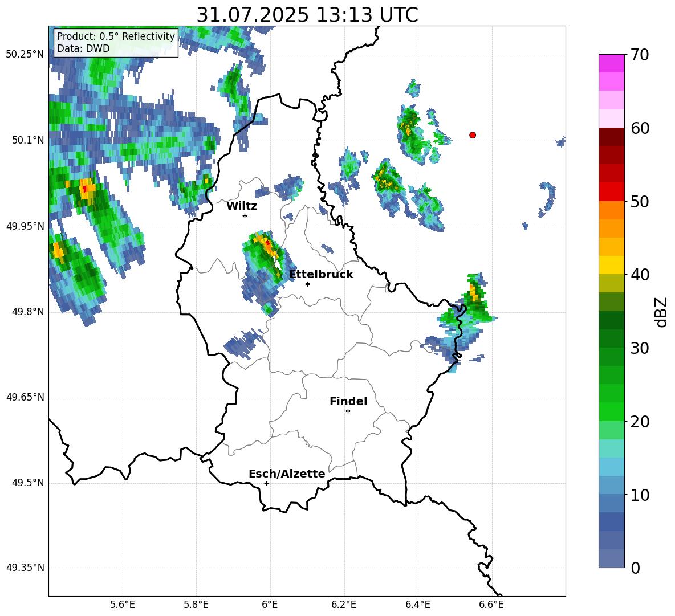Screen dimensions: 675x616
Task: Click the 5.6°E longitude label
Action: (123, 605)
